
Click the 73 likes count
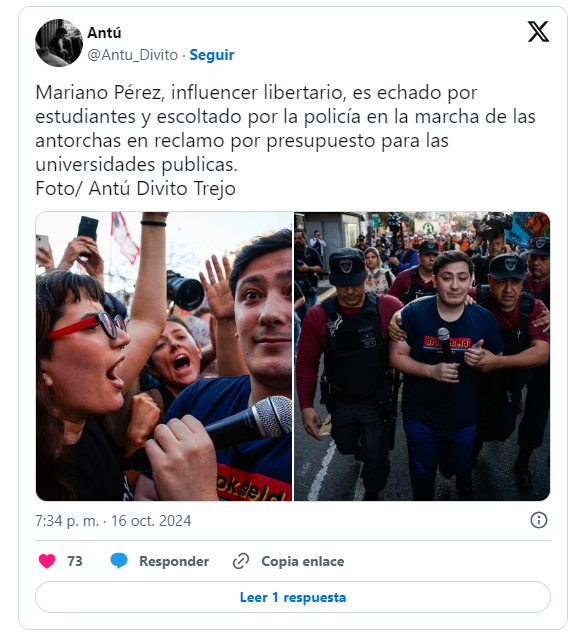pos(75,561)
